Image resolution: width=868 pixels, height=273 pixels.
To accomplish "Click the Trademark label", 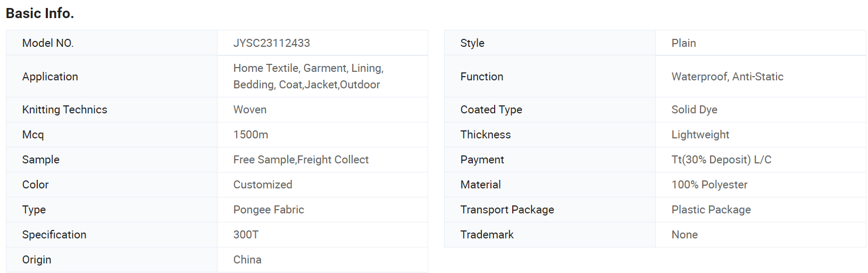I will (x=487, y=235).
